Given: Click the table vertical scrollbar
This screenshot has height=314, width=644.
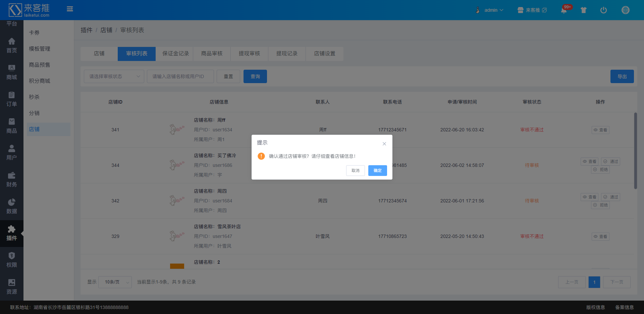Looking at the screenshot, I should (x=635, y=151).
